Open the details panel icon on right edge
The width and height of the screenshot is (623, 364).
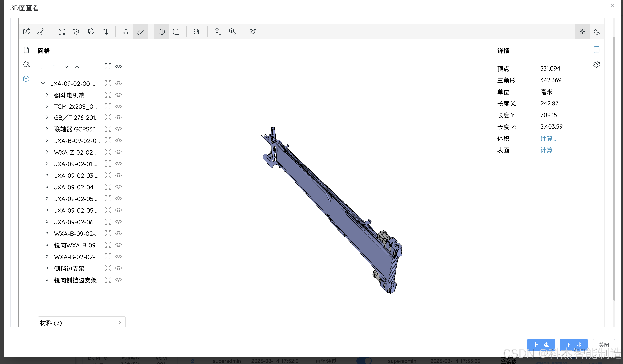coord(597,50)
